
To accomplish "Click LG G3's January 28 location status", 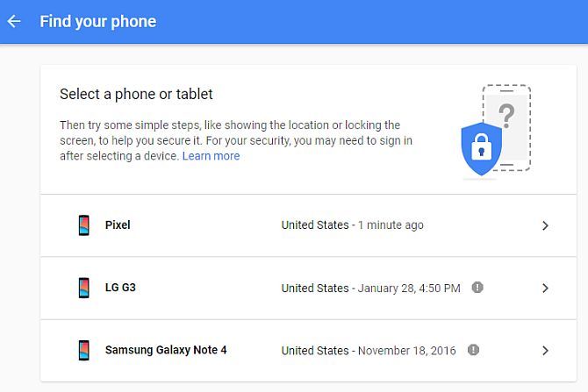I will [370, 288].
